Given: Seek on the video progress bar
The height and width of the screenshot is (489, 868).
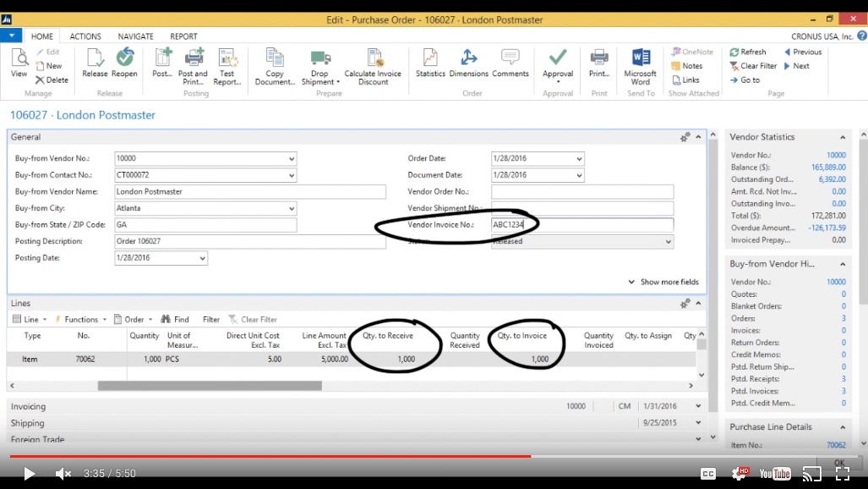Looking at the screenshot, I should click(434, 456).
